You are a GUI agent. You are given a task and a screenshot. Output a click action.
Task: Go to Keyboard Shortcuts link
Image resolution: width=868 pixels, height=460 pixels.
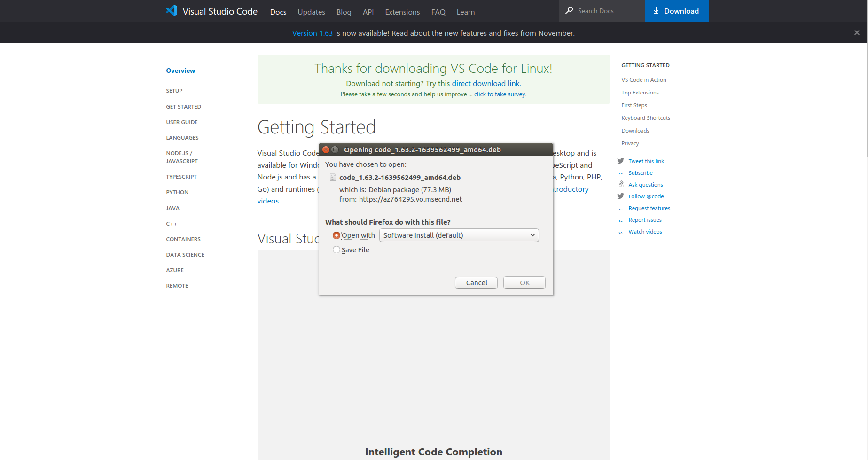[645, 118]
